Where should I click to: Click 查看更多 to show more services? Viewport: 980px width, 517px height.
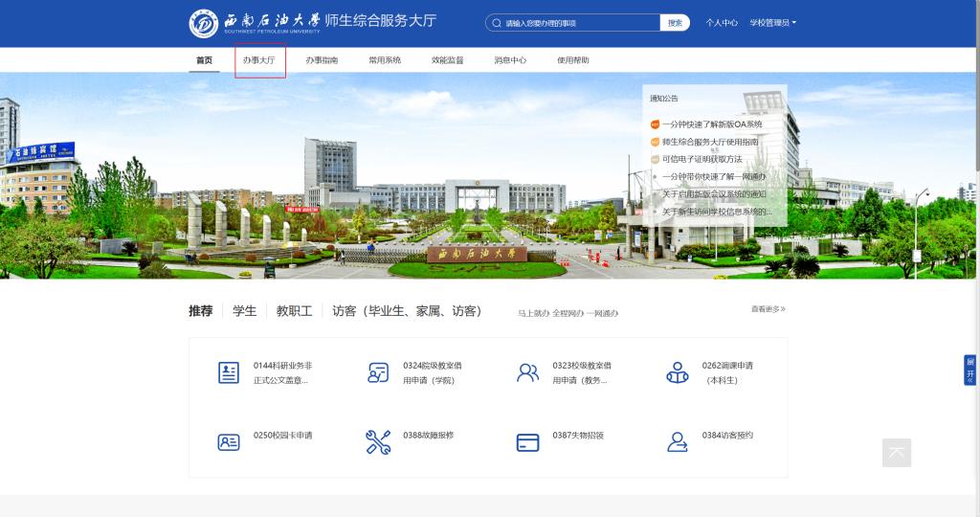click(x=768, y=309)
